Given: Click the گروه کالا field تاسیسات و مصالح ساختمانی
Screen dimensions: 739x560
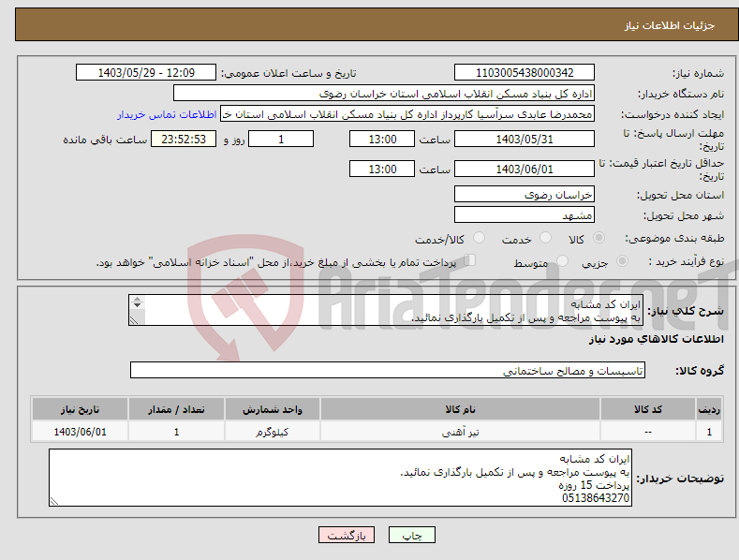Looking at the screenshot, I should (388, 371).
